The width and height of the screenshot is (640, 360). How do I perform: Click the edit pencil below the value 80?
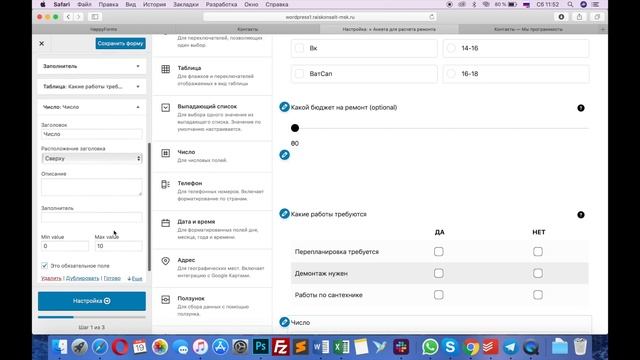[284, 155]
